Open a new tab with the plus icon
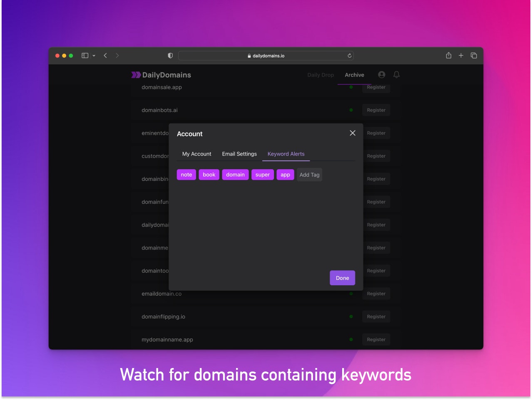532x400 pixels. [x=461, y=55]
